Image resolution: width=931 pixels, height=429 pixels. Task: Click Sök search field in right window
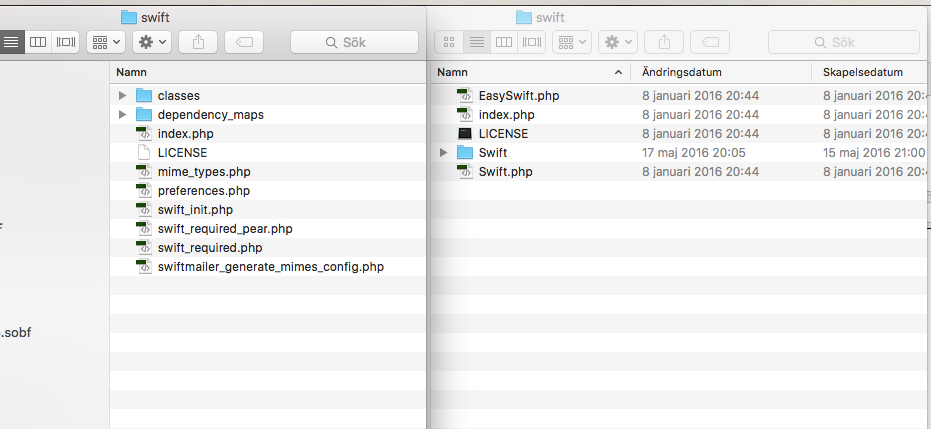(844, 42)
